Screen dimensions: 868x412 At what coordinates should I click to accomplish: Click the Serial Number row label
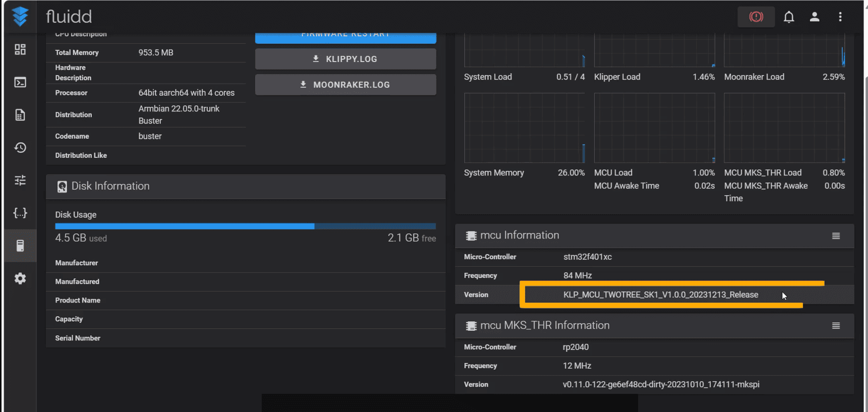tap(78, 338)
